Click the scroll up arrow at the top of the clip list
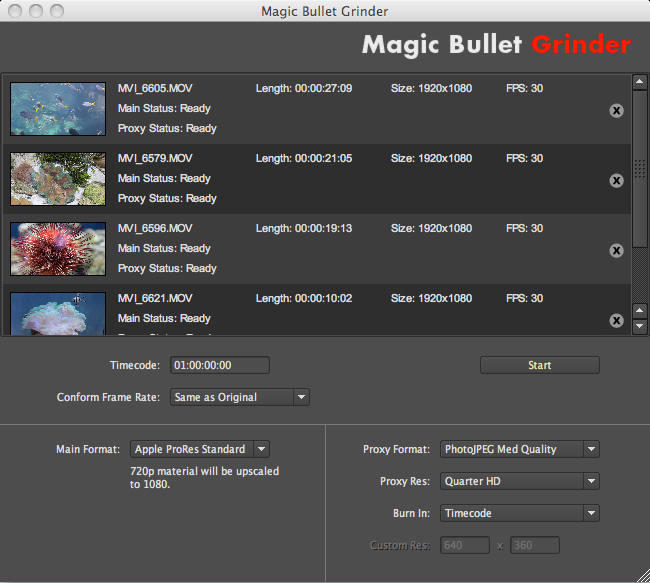This screenshot has width=650, height=583. point(640,82)
